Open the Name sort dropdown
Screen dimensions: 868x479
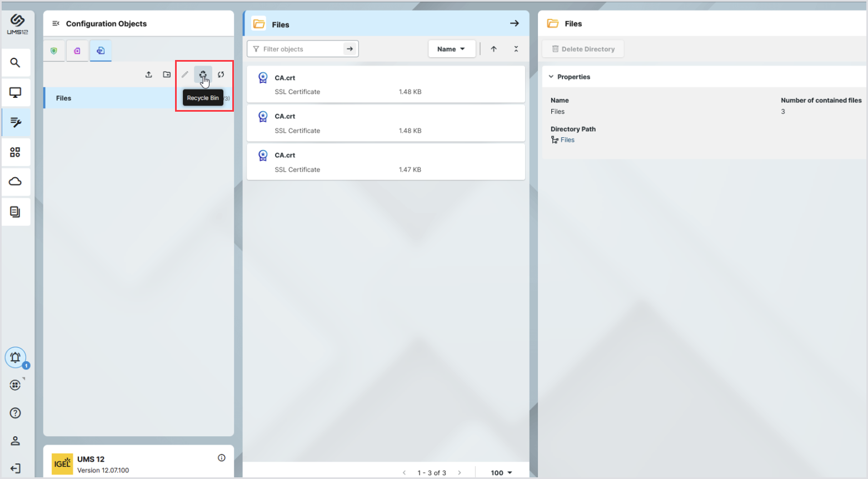tap(451, 49)
